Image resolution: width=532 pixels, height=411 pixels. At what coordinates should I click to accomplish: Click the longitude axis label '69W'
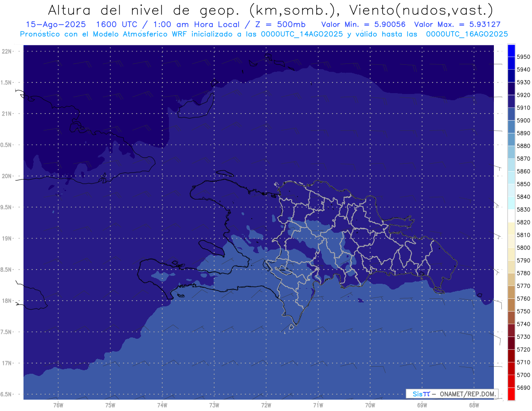pyautogui.click(x=422, y=405)
